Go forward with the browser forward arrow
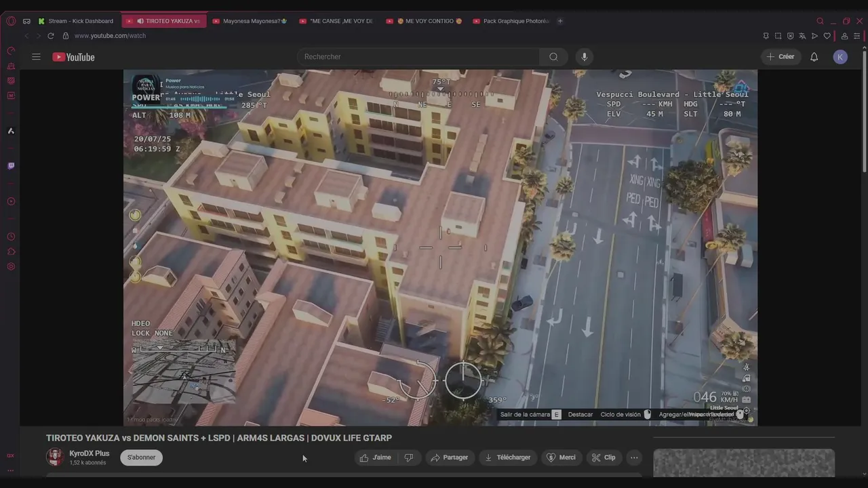The width and height of the screenshot is (868, 488). (x=38, y=36)
